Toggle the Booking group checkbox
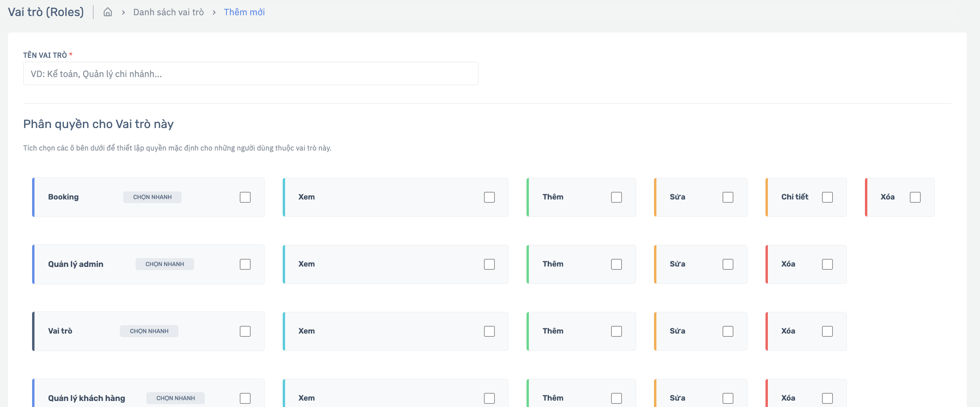 tap(245, 197)
